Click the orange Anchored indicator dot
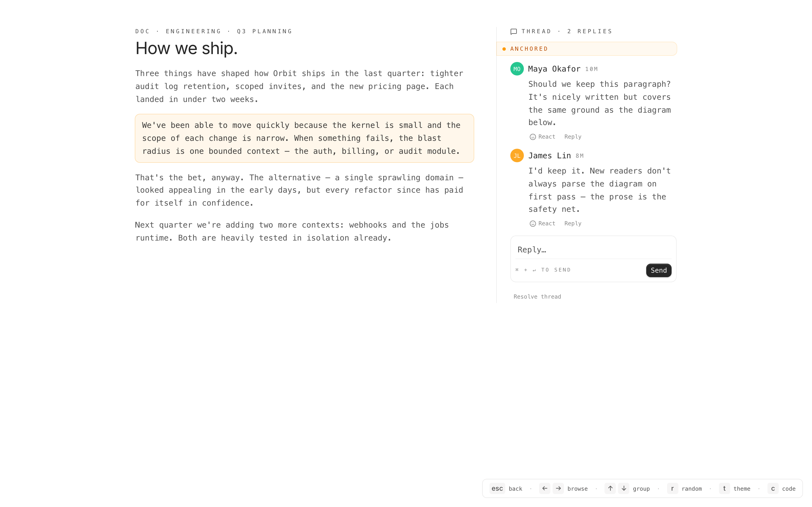 504,49
